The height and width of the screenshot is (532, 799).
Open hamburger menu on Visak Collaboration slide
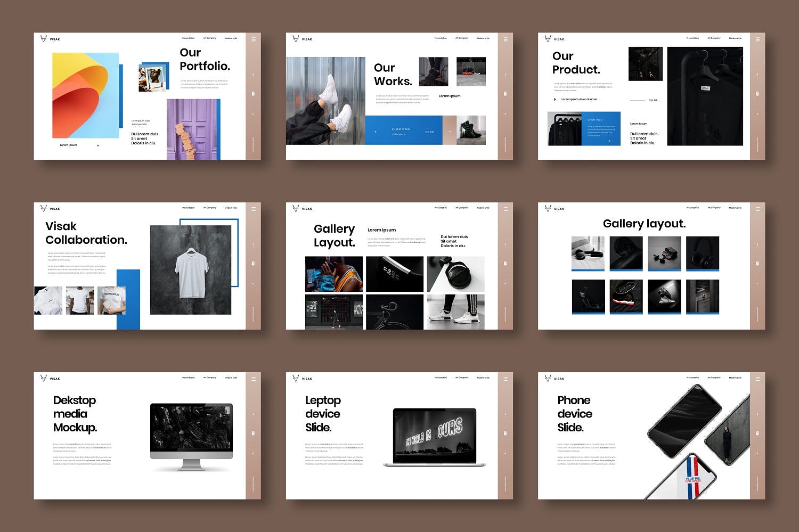(254, 209)
